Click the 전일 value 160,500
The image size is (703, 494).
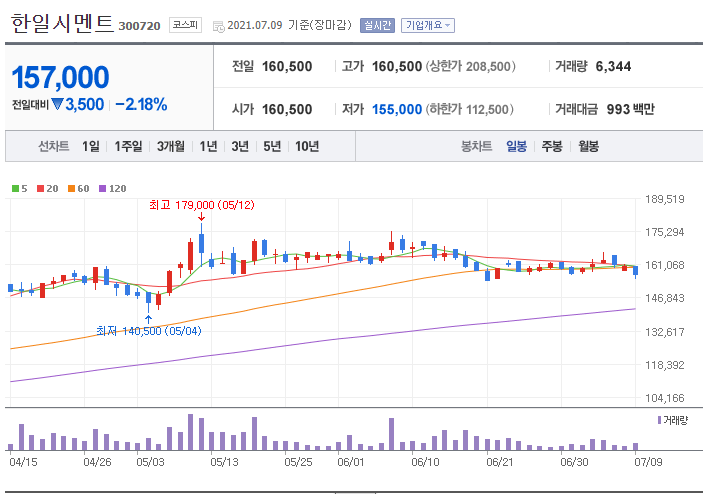[287, 66]
